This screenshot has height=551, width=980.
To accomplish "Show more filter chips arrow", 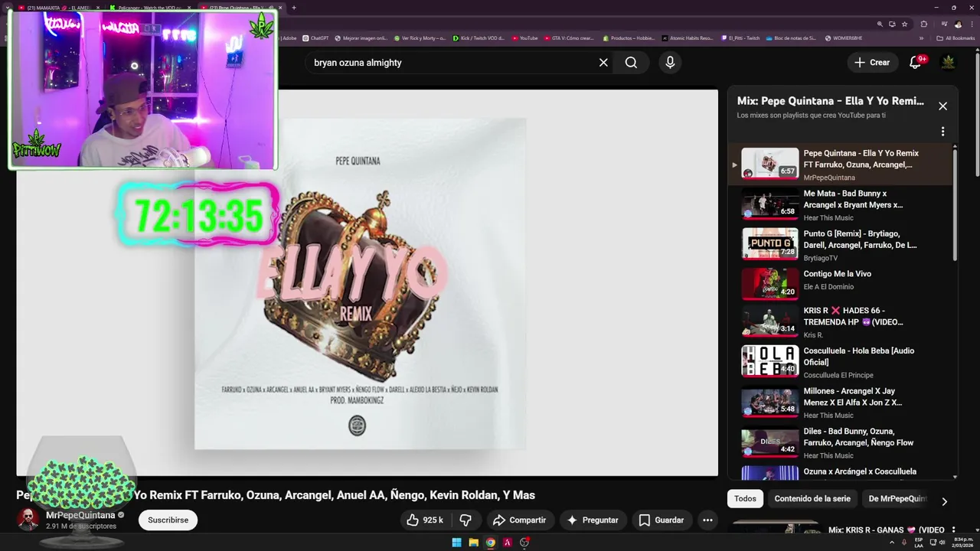I will [944, 501].
